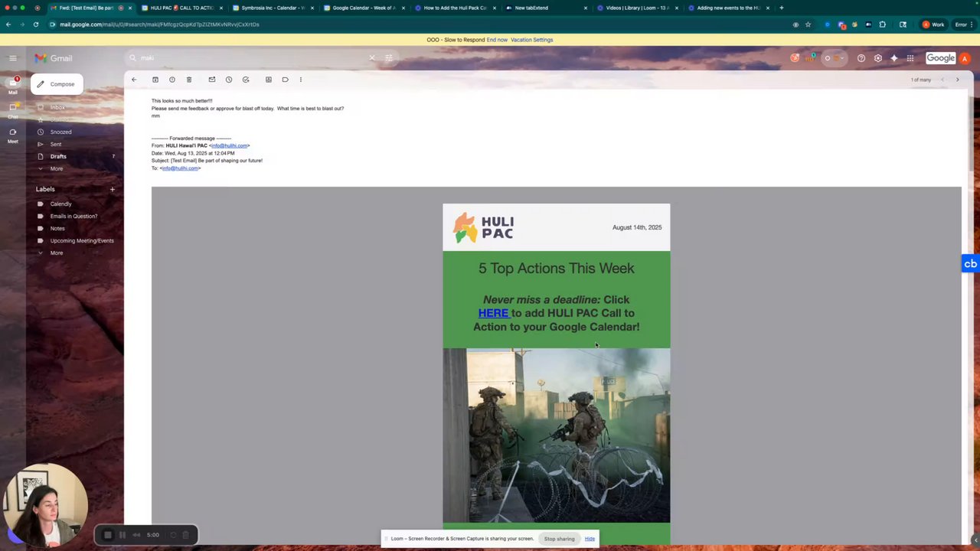
Task: Switch to the HULI PAC CALL TO ACTION tab
Action: point(181,8)
